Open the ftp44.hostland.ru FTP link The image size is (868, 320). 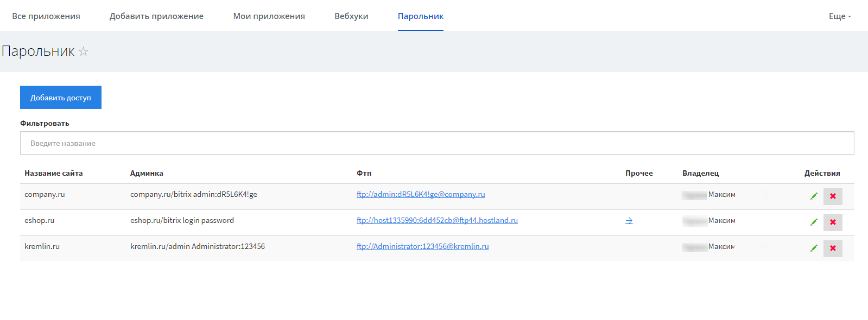tap(437, 220)
